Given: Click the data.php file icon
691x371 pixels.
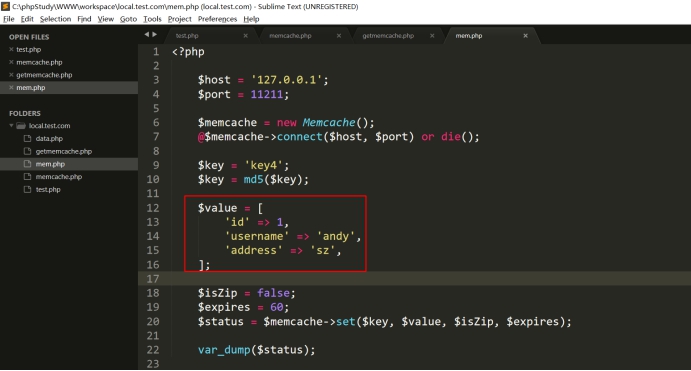Looking at the screenshot, I should (x=27, y=138).
